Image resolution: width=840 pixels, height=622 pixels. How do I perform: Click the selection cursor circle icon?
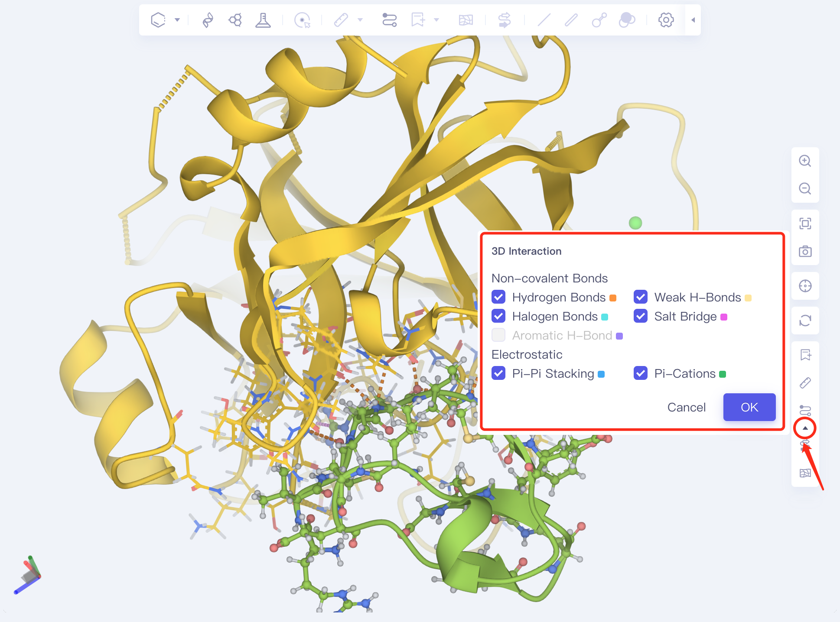(x=302, y=20)
